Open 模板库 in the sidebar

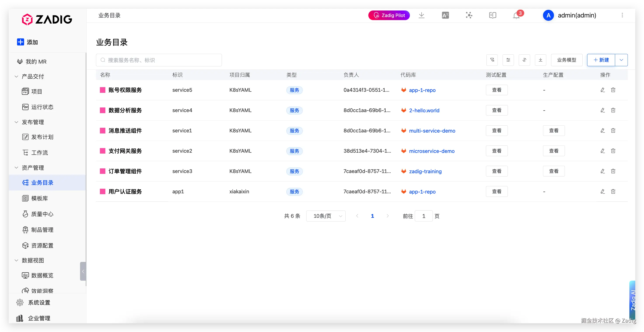40,198
